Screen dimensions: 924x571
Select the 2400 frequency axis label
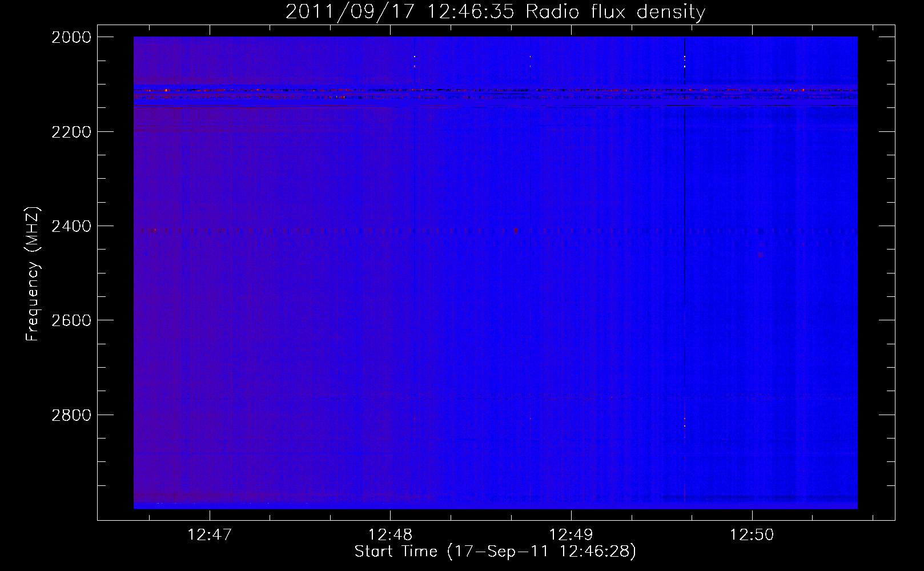[71, 227]
